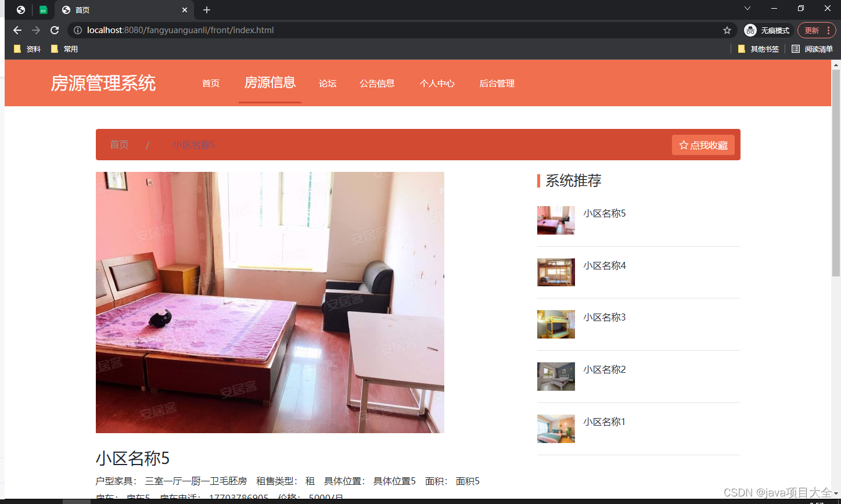Click 小区名称2 recommendation title
Viewport: 841px width, 504px height.
coord(605,369)
